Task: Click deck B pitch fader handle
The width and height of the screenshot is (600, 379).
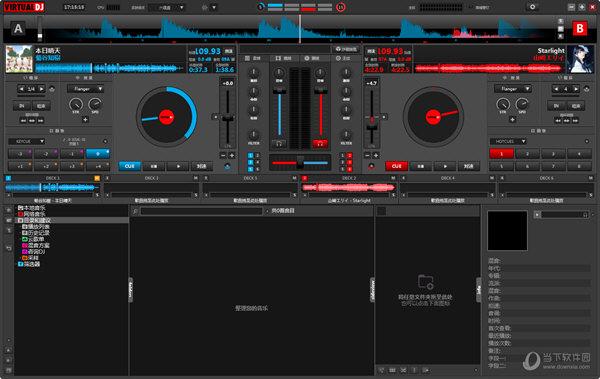Action: [372, 127]
